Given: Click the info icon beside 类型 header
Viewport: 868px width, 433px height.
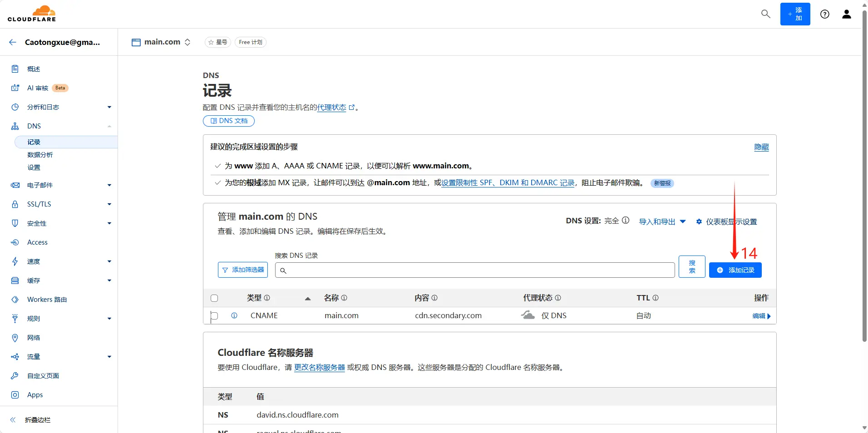Looking at the screenshot, I should (x=267, y=298).
